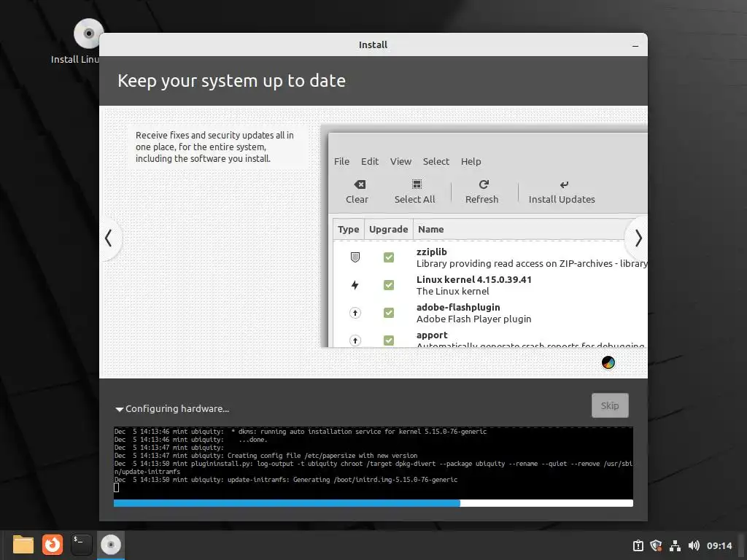Open the Edit menu
The height and width of the screenshot is (560, 747).
[x=370, y=161]
